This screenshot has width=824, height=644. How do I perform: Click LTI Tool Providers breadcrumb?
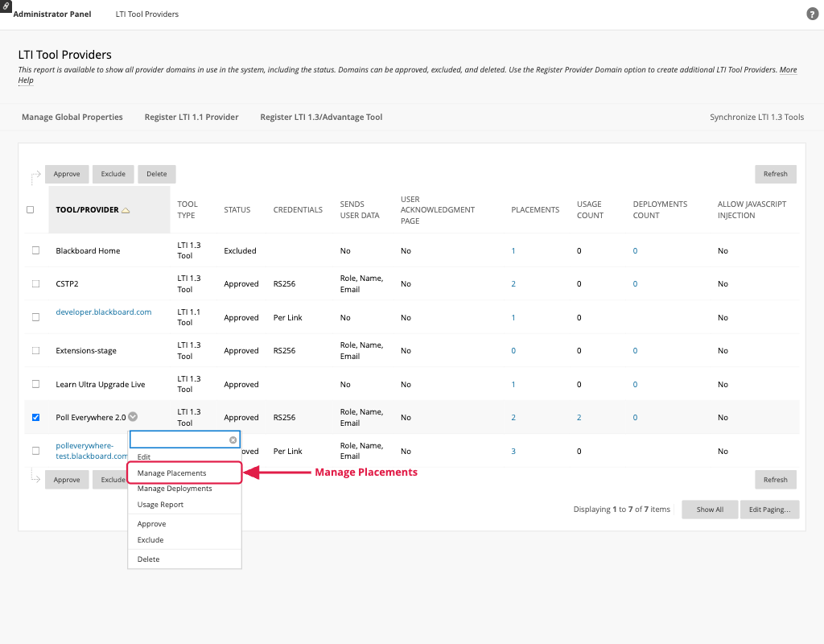coord(147,14)
